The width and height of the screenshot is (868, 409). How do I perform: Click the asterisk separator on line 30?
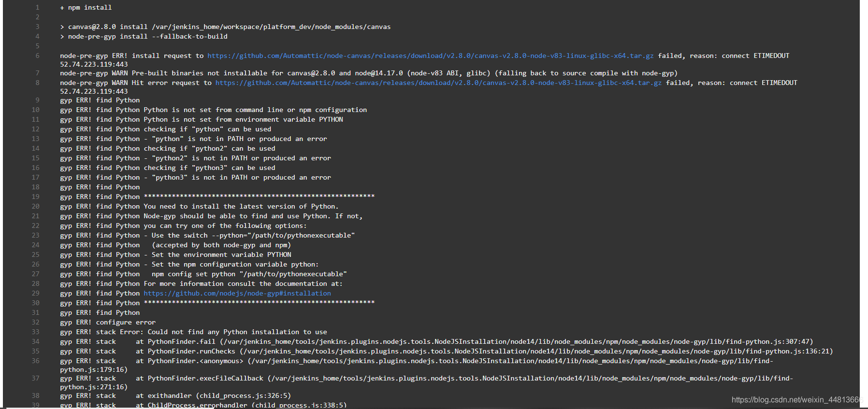click(259, 302)
